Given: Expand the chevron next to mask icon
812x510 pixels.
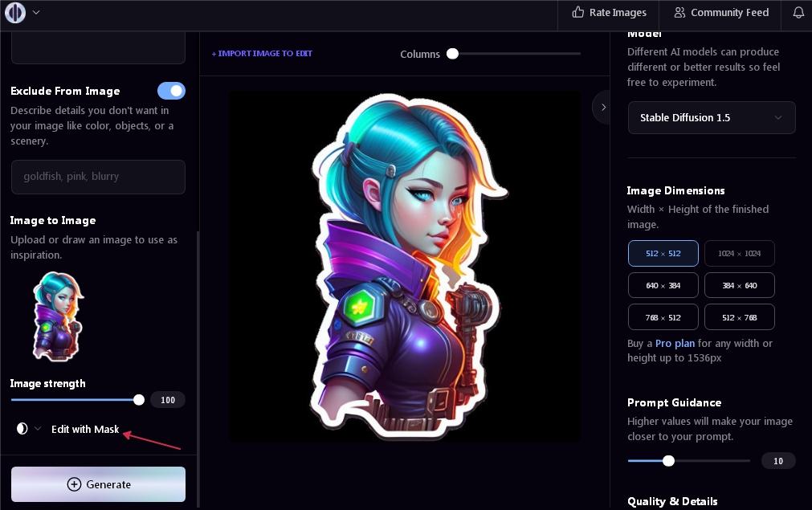Looking at the screenshot, I should (x=38, y=429).
